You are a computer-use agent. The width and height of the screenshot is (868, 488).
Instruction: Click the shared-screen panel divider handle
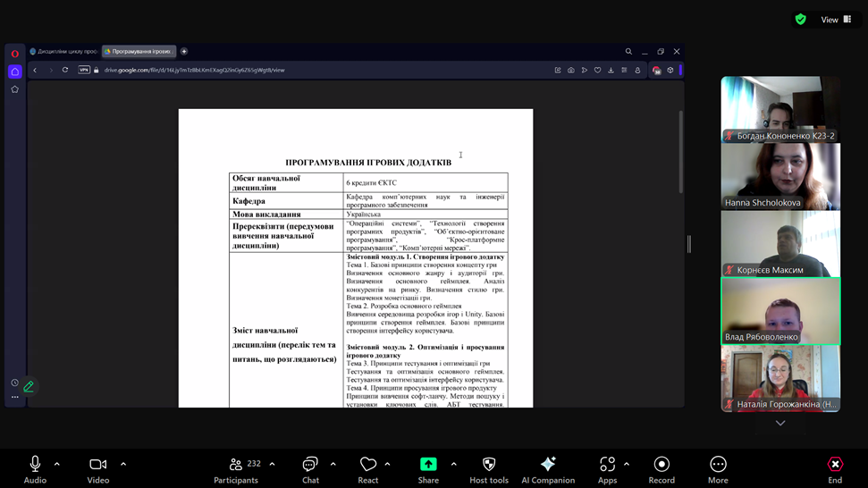(689, 244)
